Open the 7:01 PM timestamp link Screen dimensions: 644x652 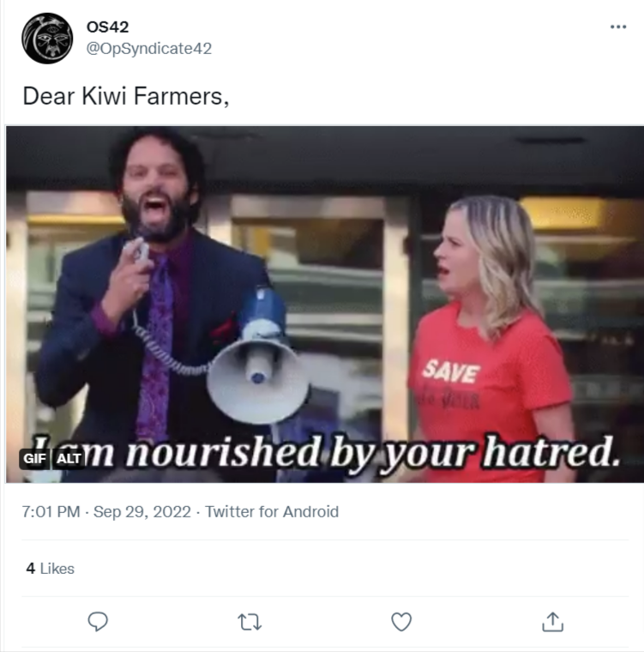(51, 511)
